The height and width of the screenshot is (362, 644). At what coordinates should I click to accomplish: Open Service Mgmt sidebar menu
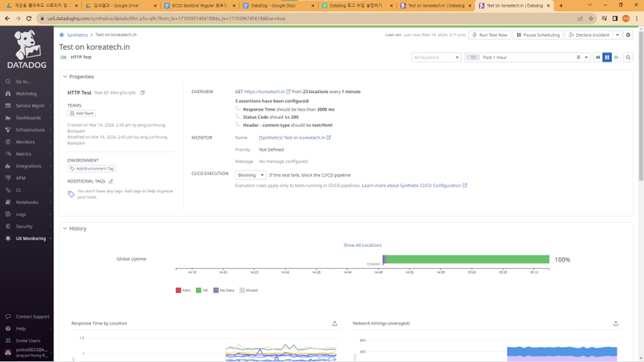[29, 105]
